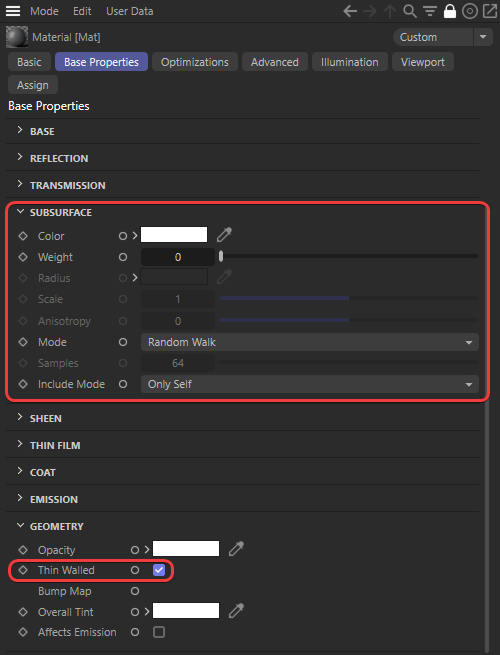Toggle the Weight keyframe diamond
Image resolution: width=500 pixels, height=655 pixels.
point(23,257)
